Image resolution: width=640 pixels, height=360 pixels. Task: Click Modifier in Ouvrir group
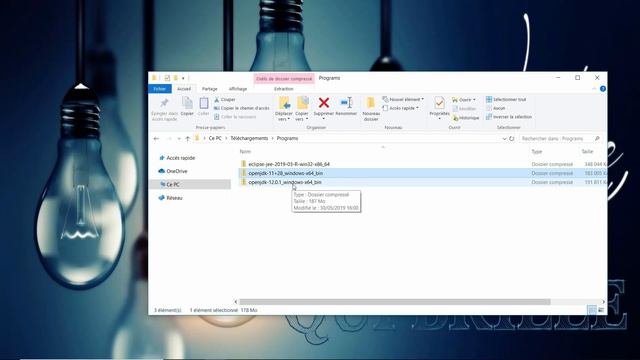tap(464, 109)
